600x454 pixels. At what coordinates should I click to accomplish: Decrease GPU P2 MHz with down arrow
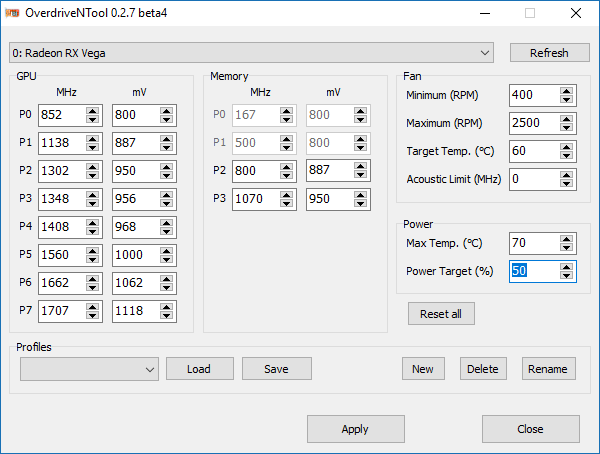tap(92, 175)
